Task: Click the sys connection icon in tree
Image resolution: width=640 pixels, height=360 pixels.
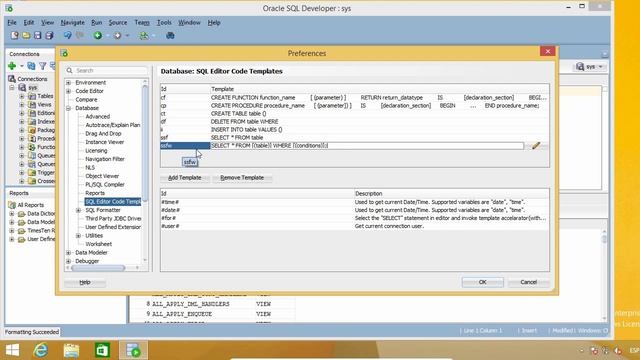Action: [x=22, y=87]
